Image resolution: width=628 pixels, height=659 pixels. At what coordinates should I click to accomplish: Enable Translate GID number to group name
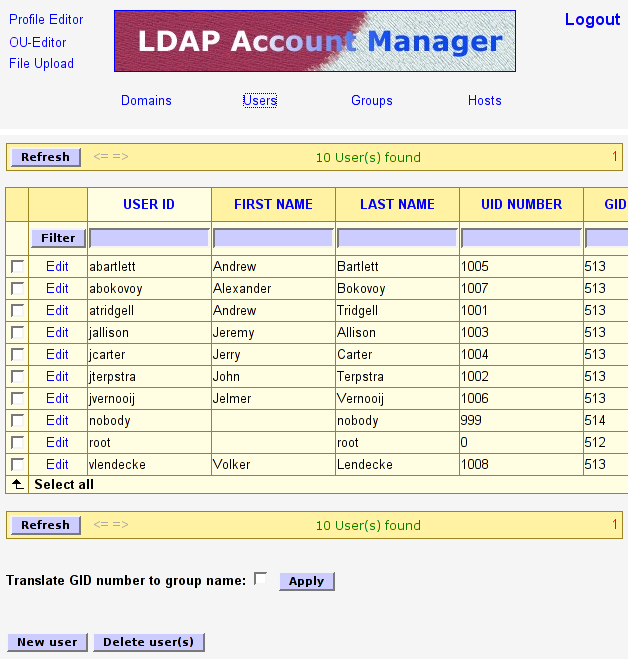[x=261, y=579]
